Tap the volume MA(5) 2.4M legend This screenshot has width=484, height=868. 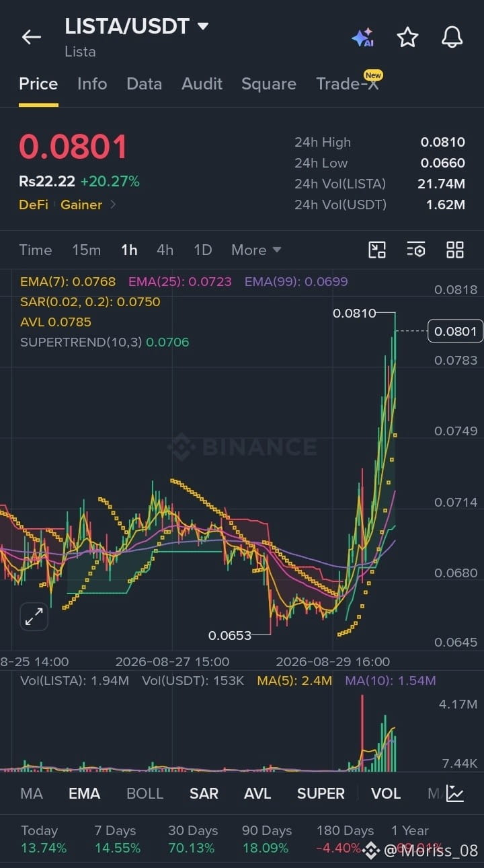tap(294, 680)
